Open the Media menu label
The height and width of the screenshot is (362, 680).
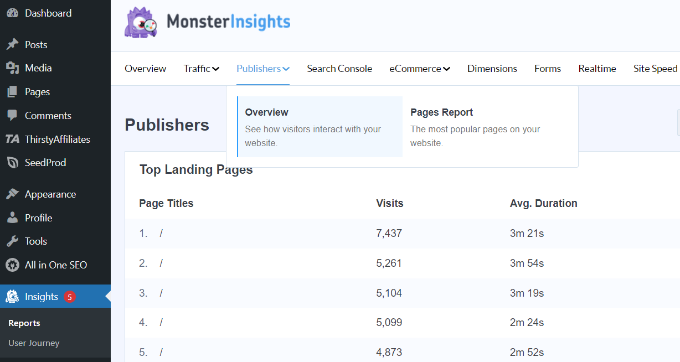pyautogui.click(x=38, y=68)
